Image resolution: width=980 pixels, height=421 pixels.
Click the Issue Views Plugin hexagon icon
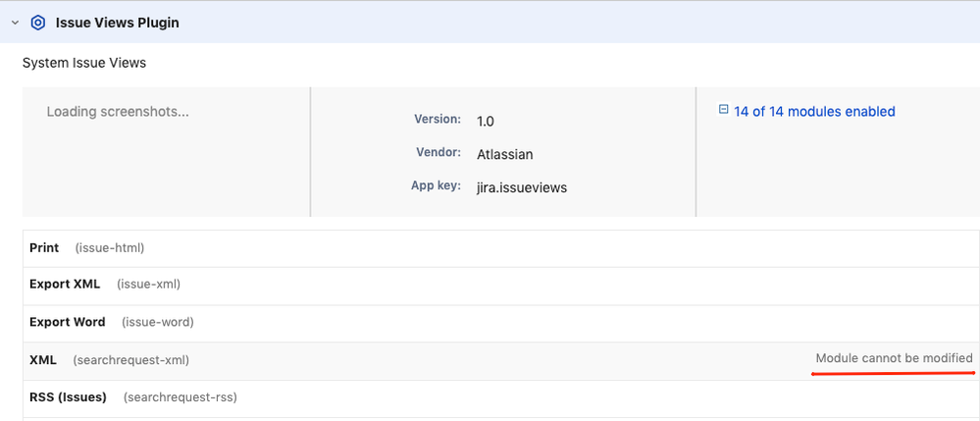[38, 24]
